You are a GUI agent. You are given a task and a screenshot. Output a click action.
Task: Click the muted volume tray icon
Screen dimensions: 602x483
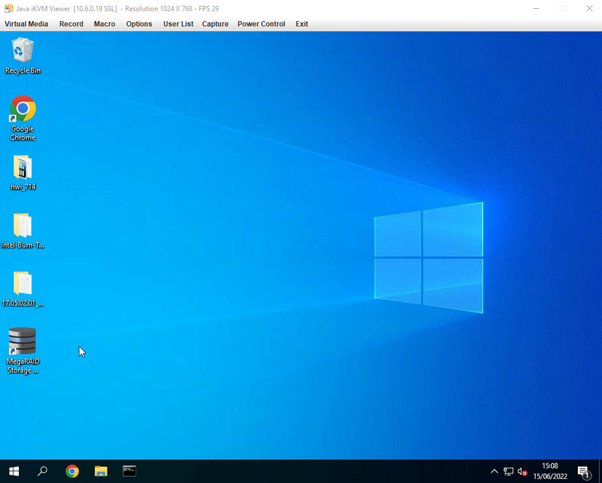point(522,472)
